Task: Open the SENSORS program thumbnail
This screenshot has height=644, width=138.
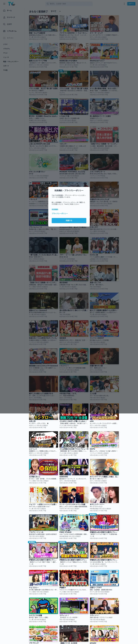Action: [x=74, y=467]
